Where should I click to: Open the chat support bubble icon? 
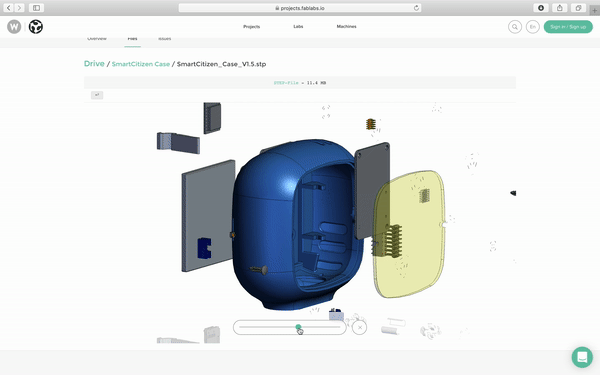point(582,357)
